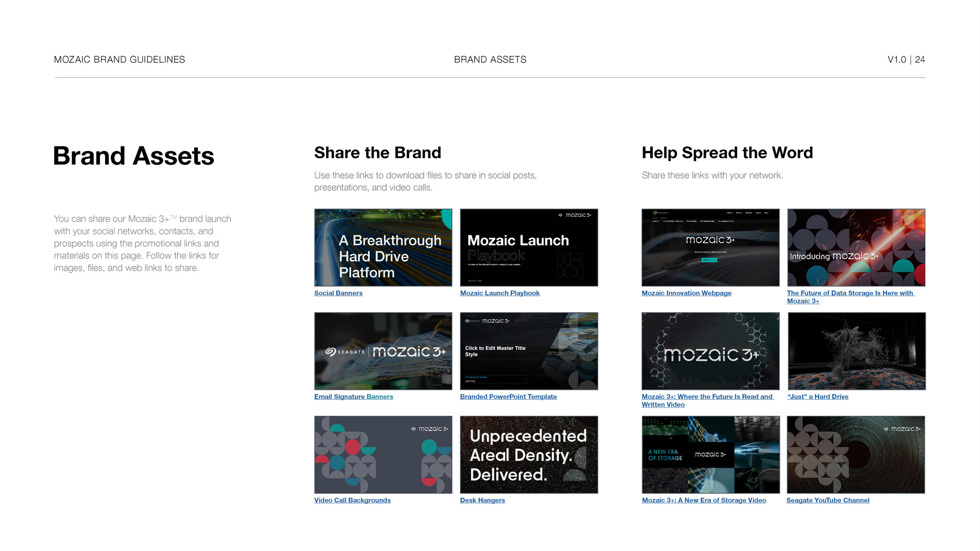Click the 'You can share our Mozaic 3+' paragraph
The image size is (980, 551).
pos(142,243)
